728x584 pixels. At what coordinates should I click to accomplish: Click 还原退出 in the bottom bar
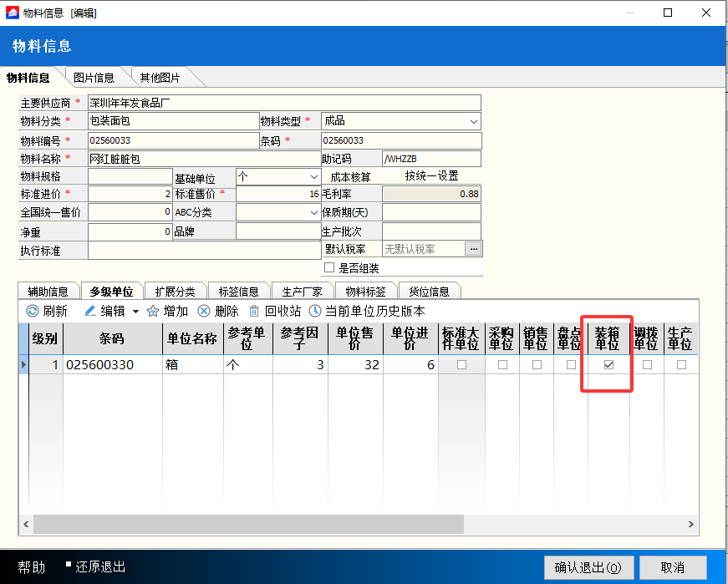tap(99, 566)
